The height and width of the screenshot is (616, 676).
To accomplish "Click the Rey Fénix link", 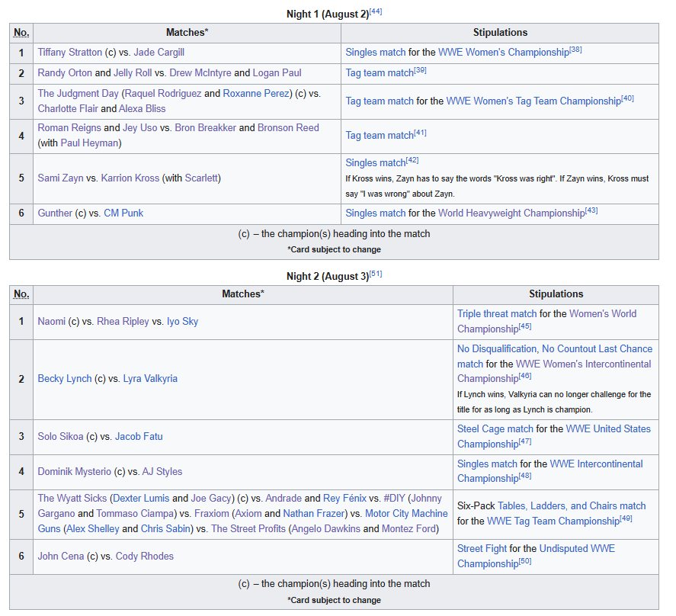I will click(344, 499).
